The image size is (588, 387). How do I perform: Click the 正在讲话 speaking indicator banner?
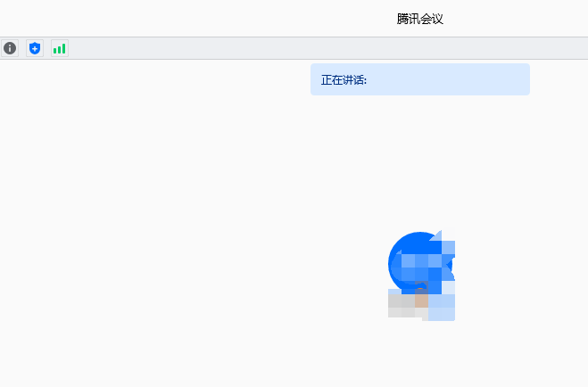[420, 79]
